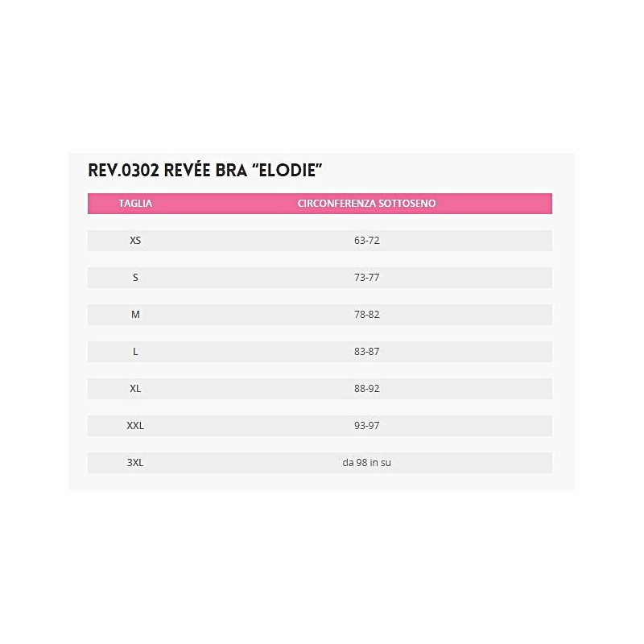This screenshot has width=644, height=644.
Task: Click the REV.0302 product code
Action: click(119, 171)
